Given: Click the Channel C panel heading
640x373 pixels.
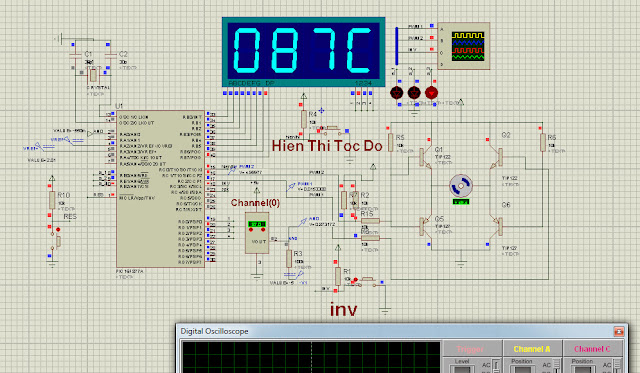Looking at the screenshot, I should point(592,349).
